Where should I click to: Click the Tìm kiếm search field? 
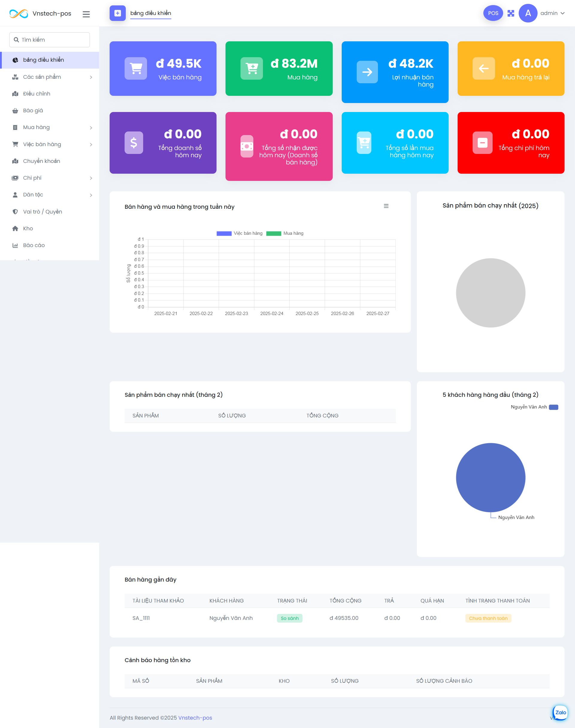[x=49, y=40]
